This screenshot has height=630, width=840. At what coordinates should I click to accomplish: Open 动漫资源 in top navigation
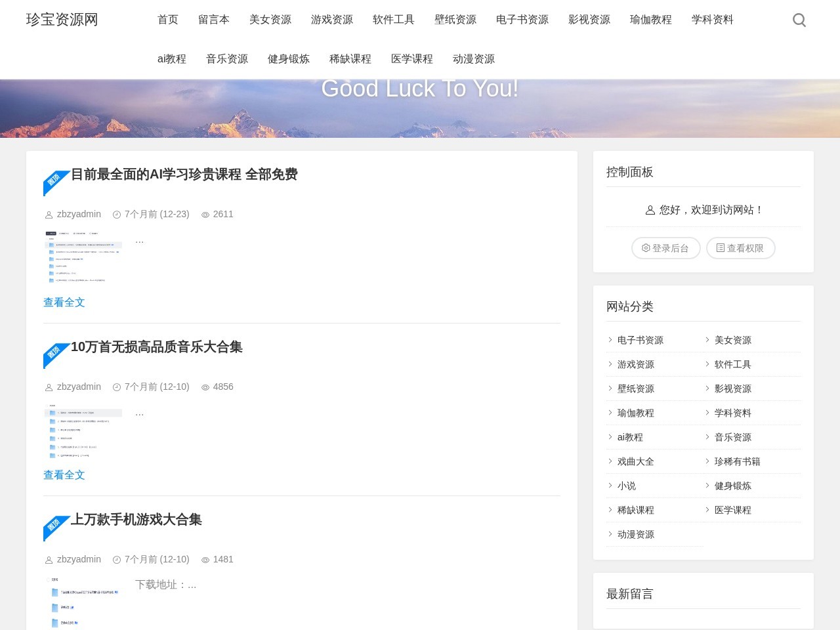point(474,59)
